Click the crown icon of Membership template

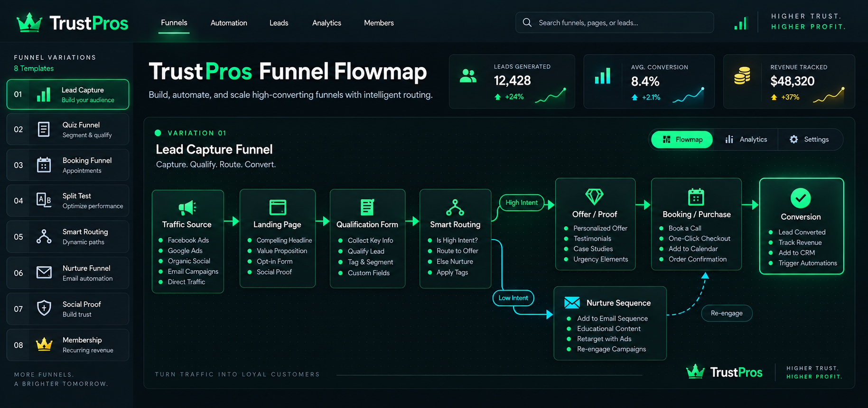pos(44,344)
